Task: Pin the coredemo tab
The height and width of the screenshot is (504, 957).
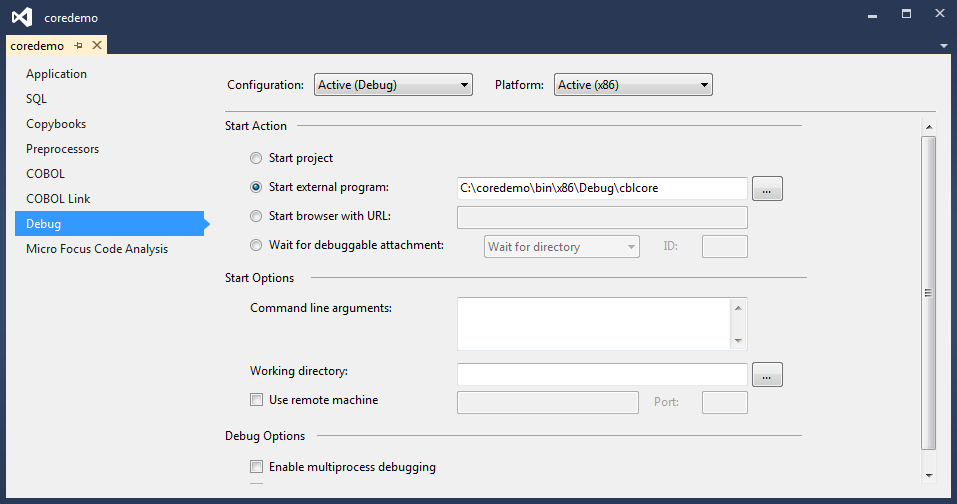Action: tap(79, 45)
